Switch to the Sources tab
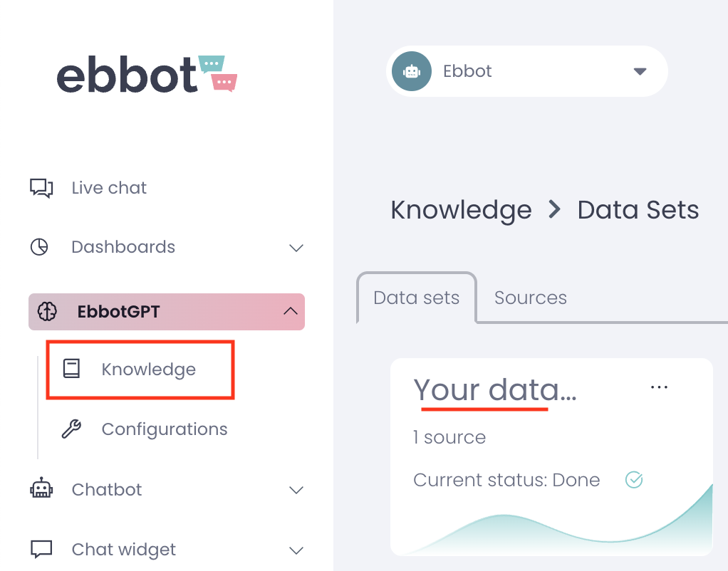 (x=531, y=298)
